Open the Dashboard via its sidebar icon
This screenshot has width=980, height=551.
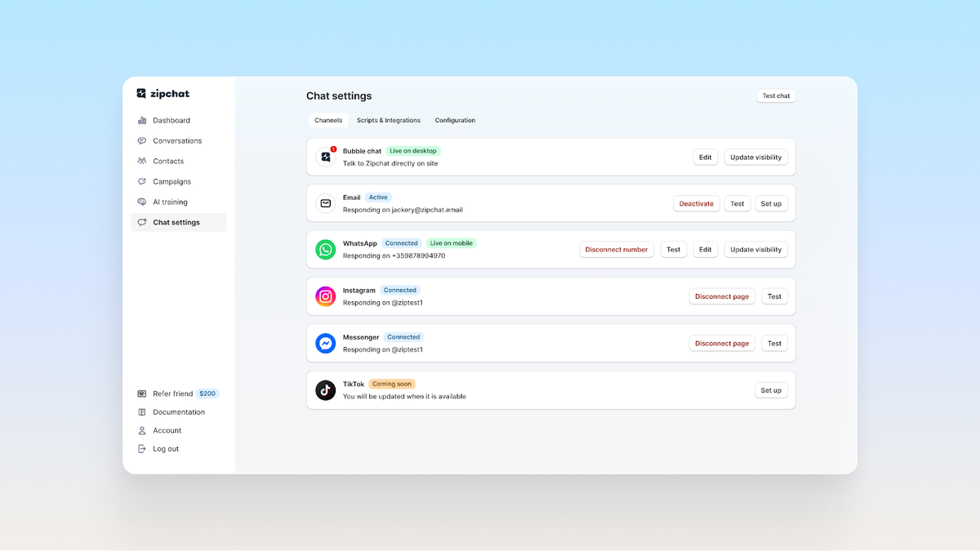(142, 120)
